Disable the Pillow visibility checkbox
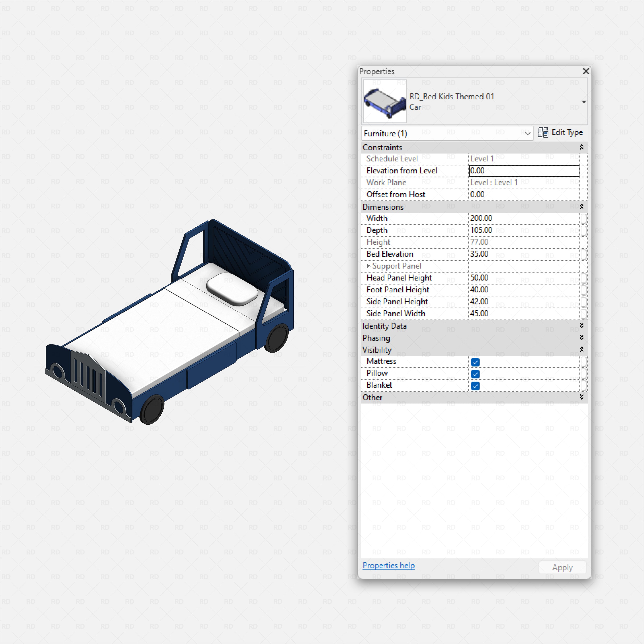The image size is (644, 644). tap(475, 374)
